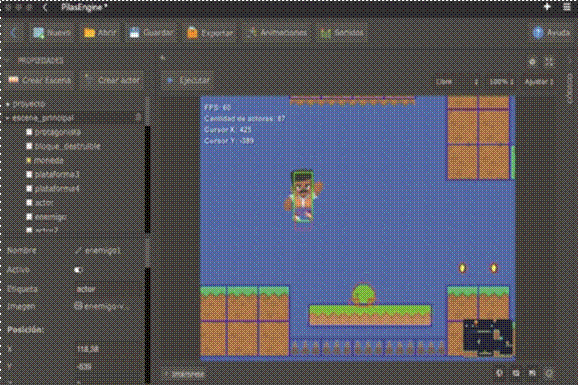The height and width of the screenshot is (385, 578).
Task: Click the Etiqueta input field
Action: coord(108,289)
